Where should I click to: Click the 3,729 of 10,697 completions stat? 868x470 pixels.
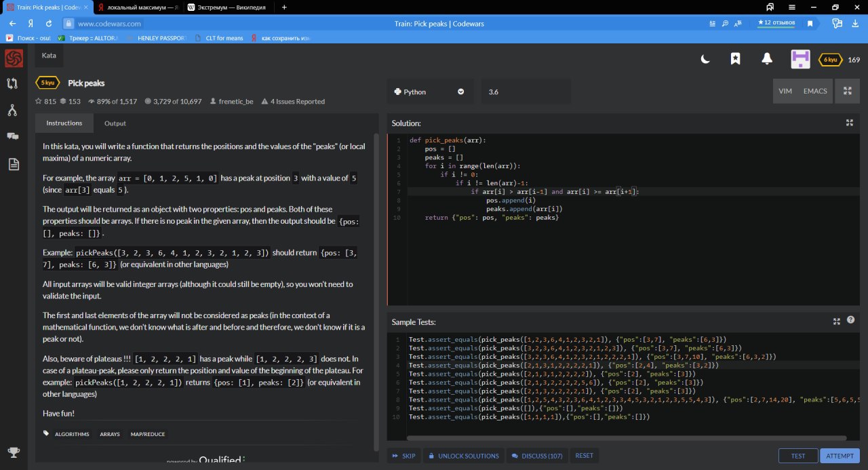[173, 102]
